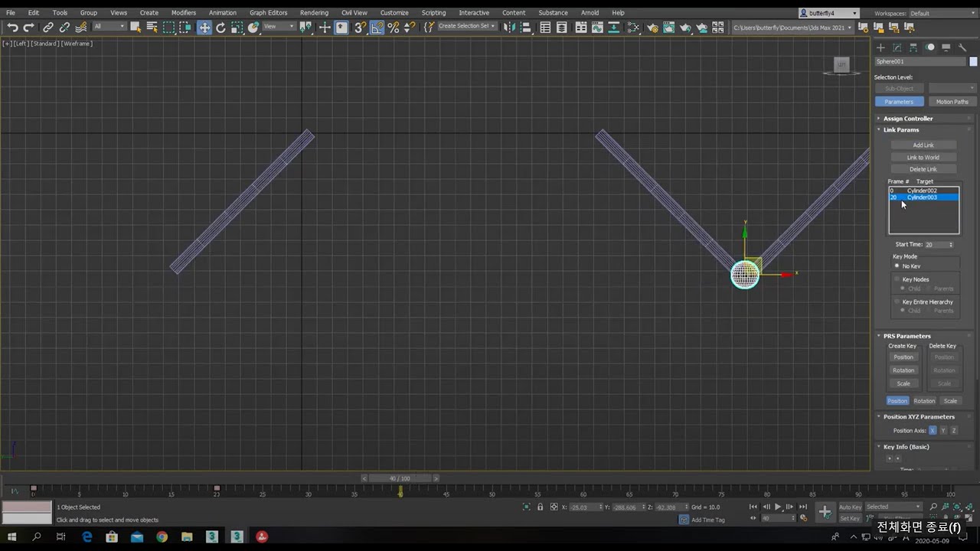Click the ViewCube in the viewport
Screen dimensions: 980x551
pos(841,66)
